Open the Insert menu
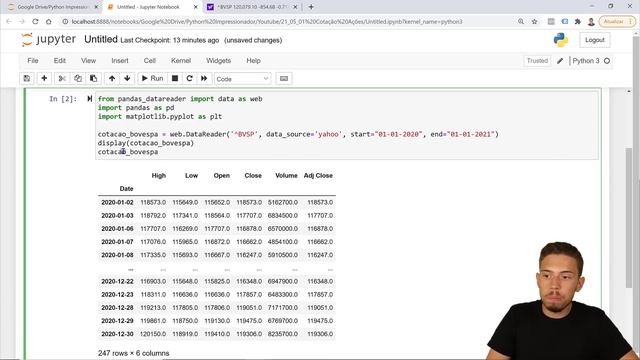 point(120,61)
